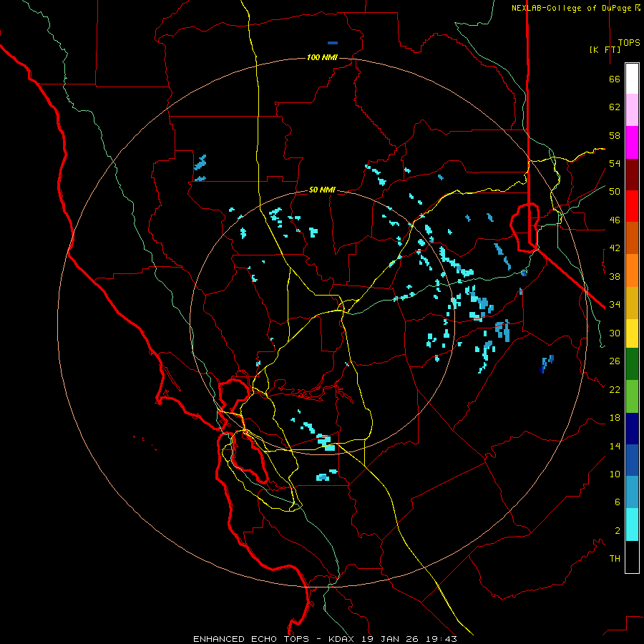Click the legend value 54
The width and height of the screenshot is (644, 644).
[x=615, y=163]
